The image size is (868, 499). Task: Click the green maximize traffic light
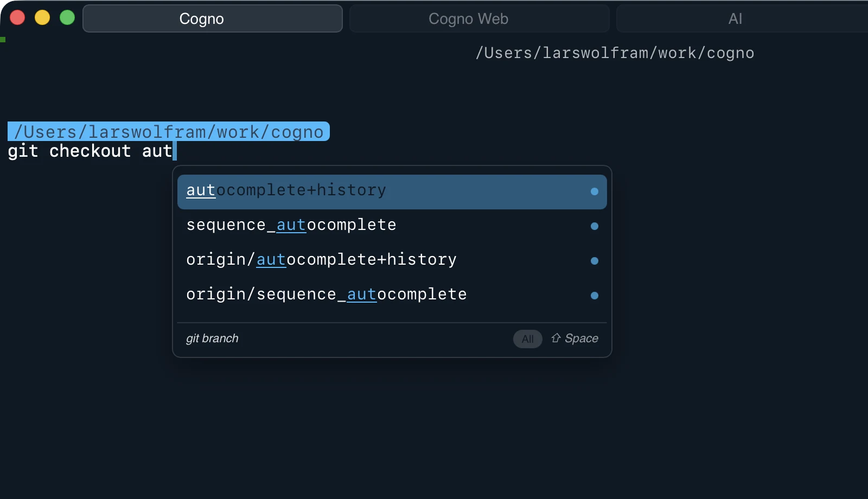67,17
